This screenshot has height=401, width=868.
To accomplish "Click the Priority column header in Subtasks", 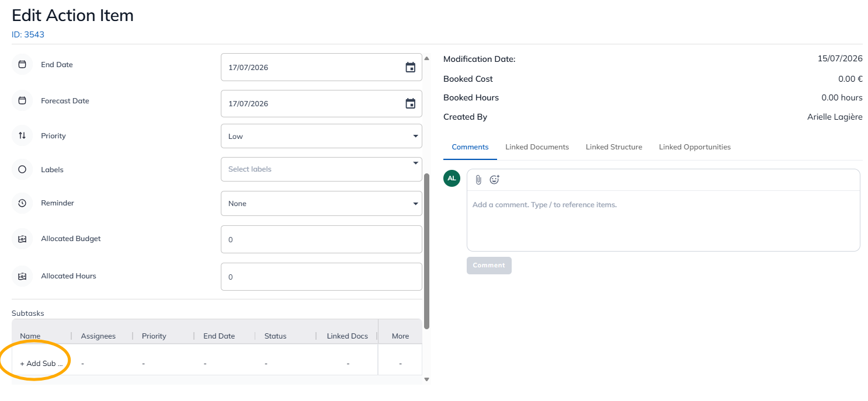I will [x=154, y=336].
